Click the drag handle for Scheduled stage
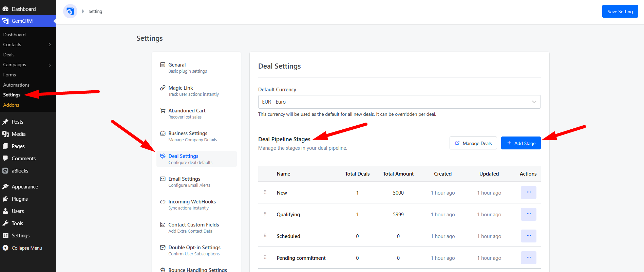 (265, 236)
